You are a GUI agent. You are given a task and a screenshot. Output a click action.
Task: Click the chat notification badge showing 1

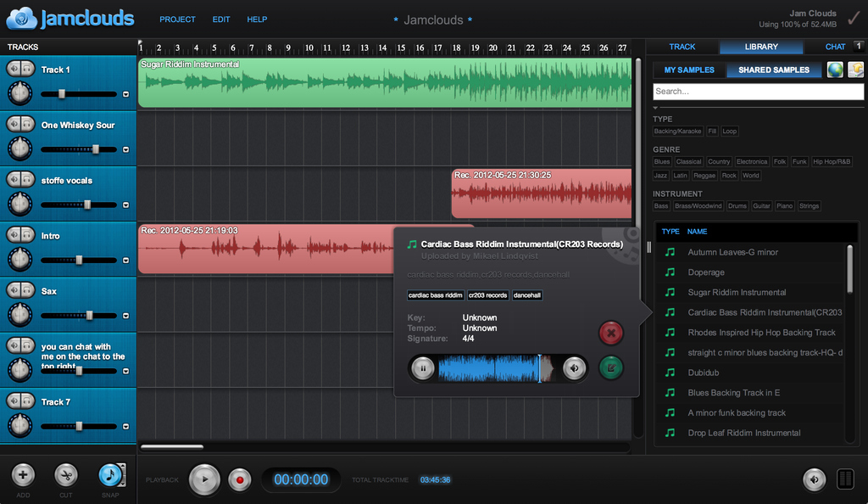[x=860, y=46]
